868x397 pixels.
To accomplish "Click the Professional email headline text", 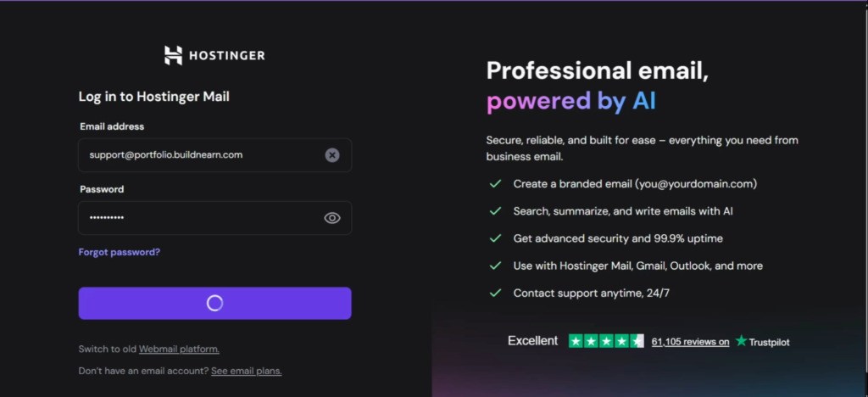I will pos(597,71).
